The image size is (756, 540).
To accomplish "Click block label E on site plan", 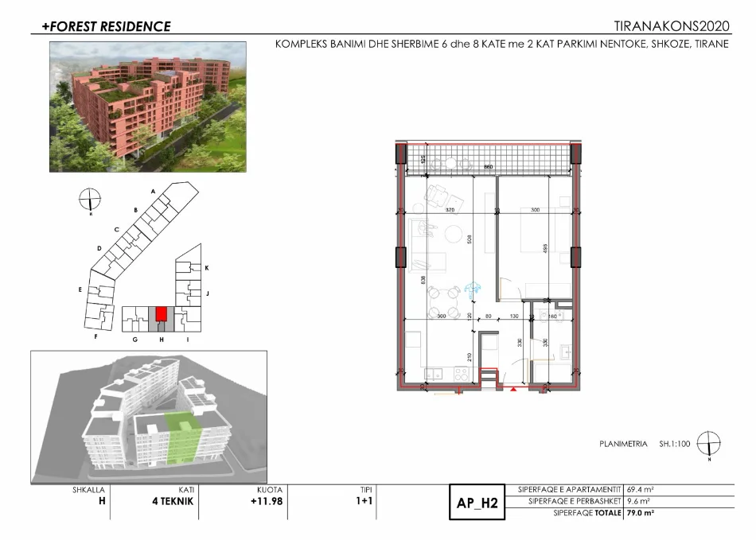I will click(x=80, y=289).
